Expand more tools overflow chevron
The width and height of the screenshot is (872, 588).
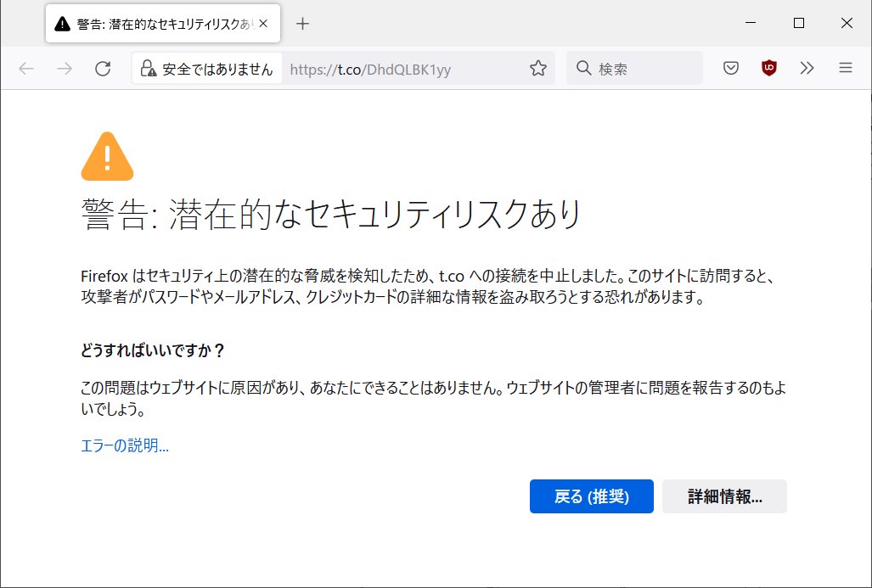click(x=807, y=68)
